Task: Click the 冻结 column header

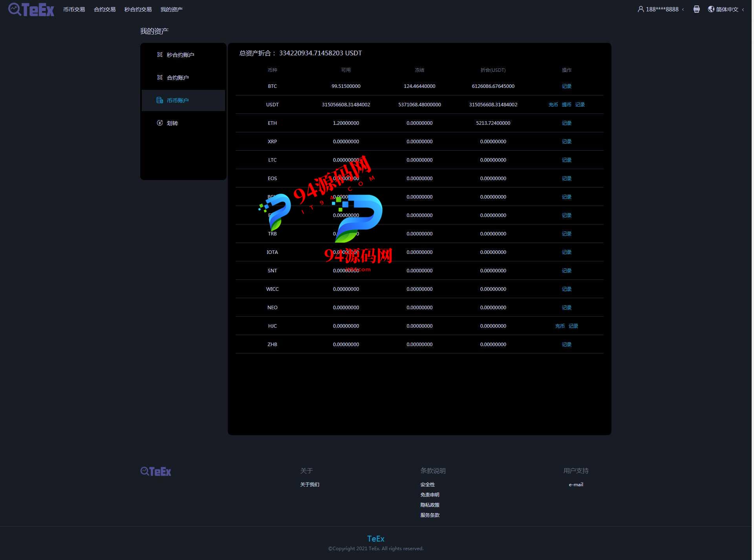Action: tap(419, 70)
